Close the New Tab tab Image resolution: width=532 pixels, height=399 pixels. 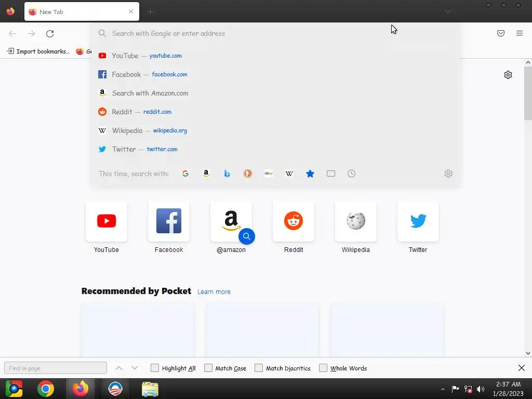(131, 11)
